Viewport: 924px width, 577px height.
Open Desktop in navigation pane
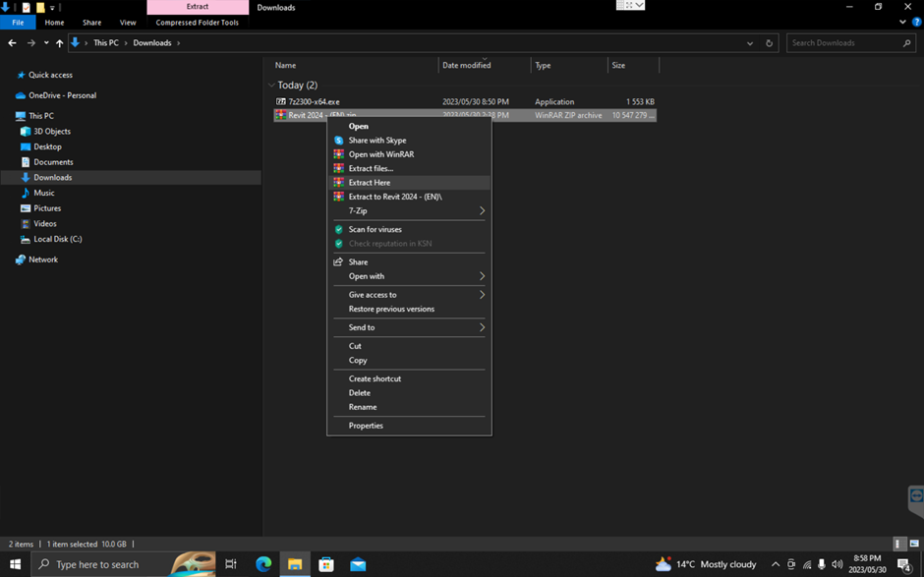tap(47, 146)
